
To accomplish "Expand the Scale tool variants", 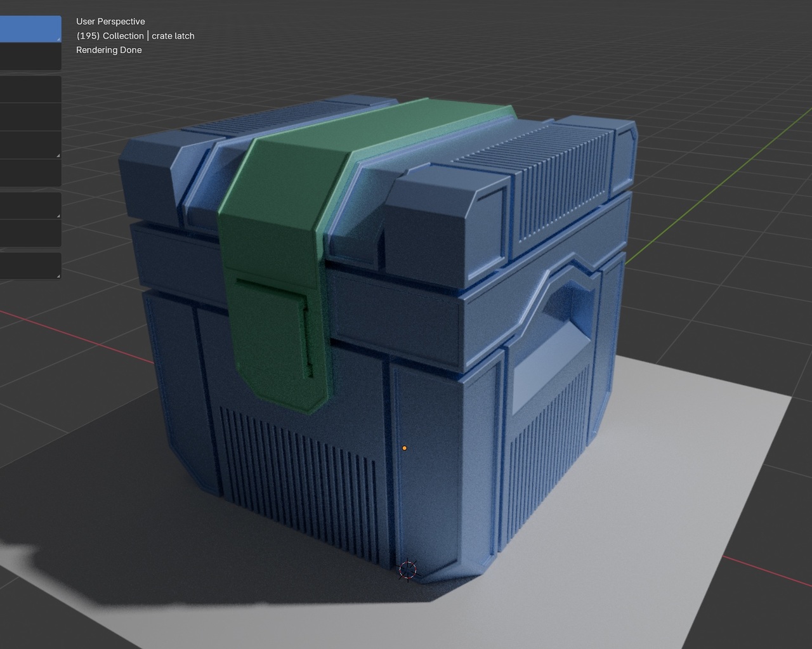I will pos(57,154).
